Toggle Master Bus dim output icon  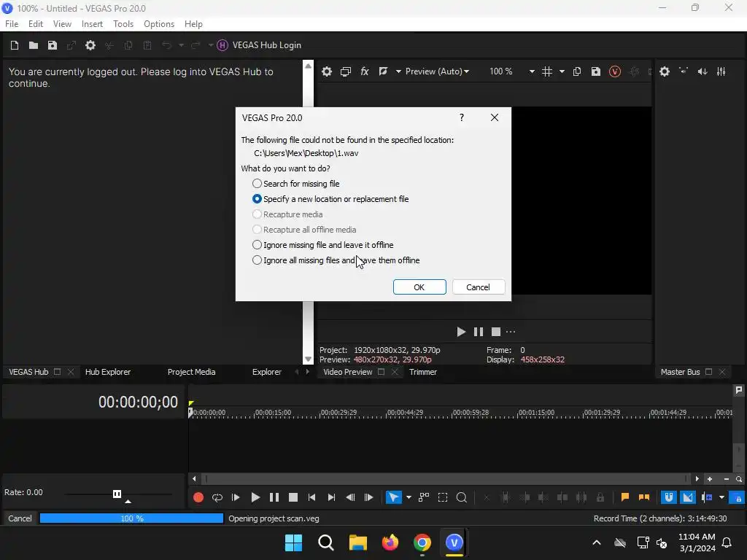tap(703, 71)
